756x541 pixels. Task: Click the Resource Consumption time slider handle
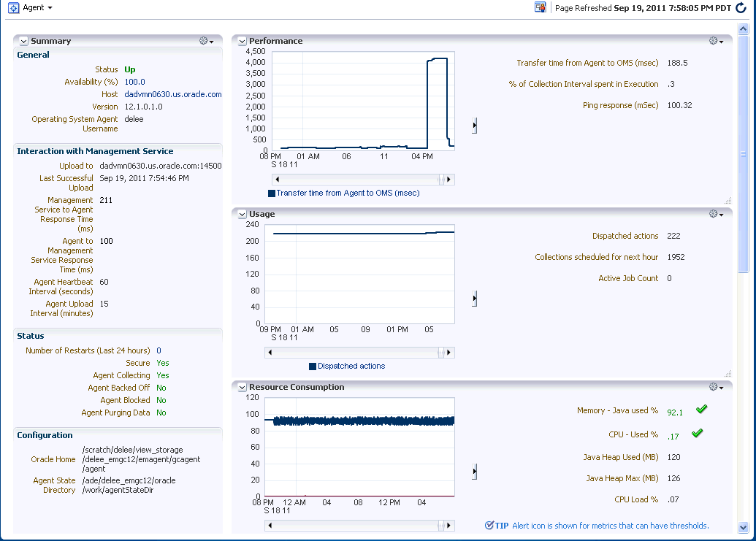pyautogui.click(x=441, y=526)
